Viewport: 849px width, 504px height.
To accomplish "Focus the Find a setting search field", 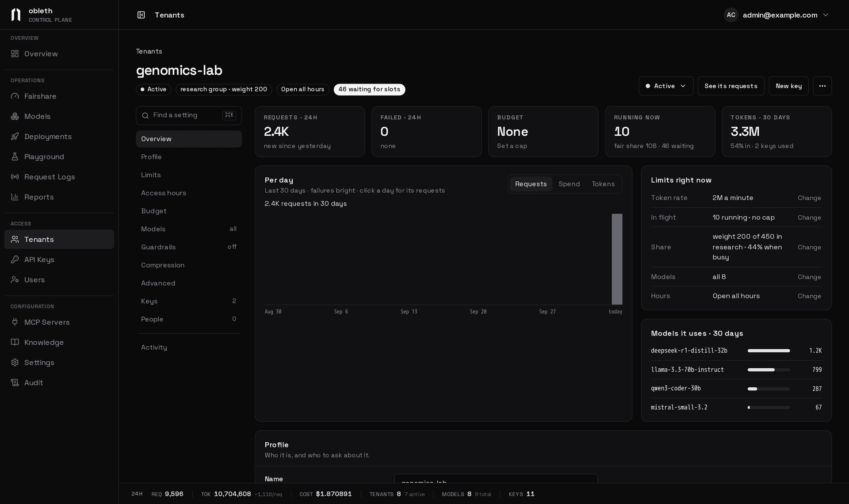I will (189, 115).
